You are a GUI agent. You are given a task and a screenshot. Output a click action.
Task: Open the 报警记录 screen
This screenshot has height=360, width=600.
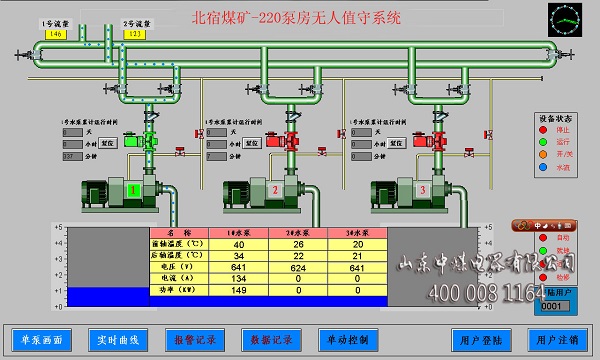195,340
